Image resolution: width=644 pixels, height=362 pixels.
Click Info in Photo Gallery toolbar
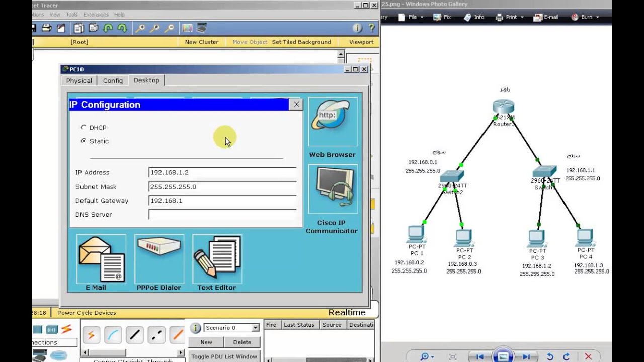pos(474,17)
